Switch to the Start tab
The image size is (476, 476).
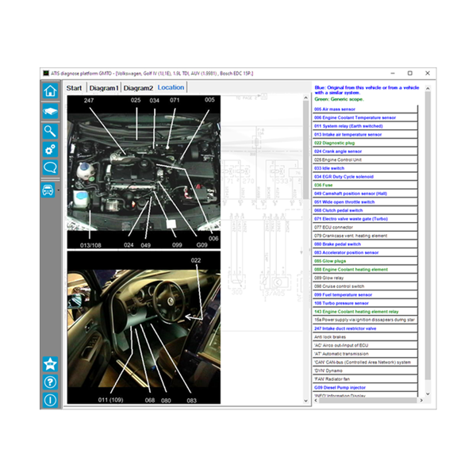pos(74,88)
